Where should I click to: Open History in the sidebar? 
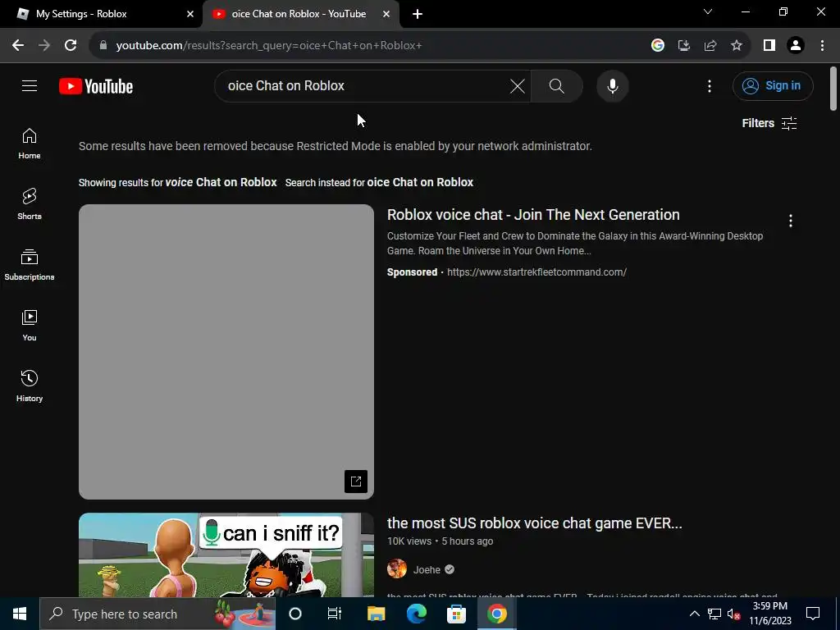(30, 386)
